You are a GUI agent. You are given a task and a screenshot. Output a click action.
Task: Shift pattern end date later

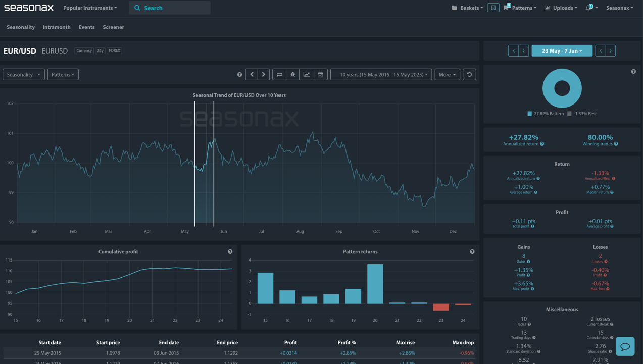611,50
